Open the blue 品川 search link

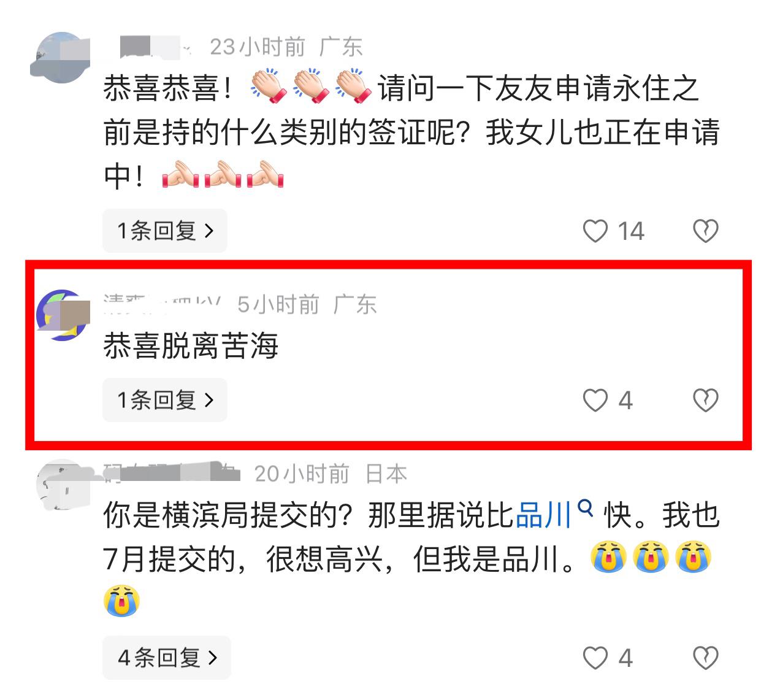(x=544, y=515)
